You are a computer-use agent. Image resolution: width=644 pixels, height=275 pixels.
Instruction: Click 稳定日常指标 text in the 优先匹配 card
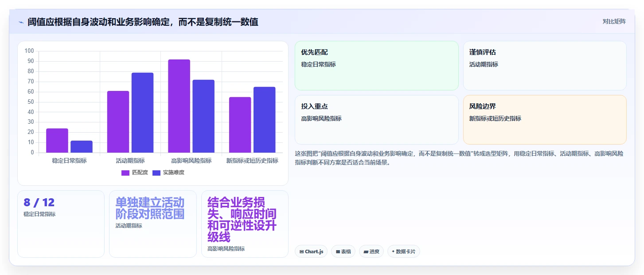(x=318, y=64)
